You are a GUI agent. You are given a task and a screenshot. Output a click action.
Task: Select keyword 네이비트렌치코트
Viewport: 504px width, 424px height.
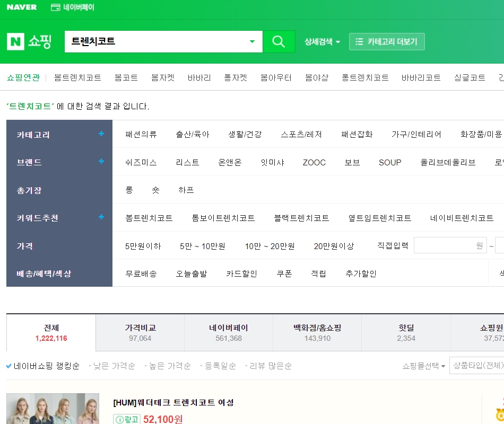pos(462,218)
